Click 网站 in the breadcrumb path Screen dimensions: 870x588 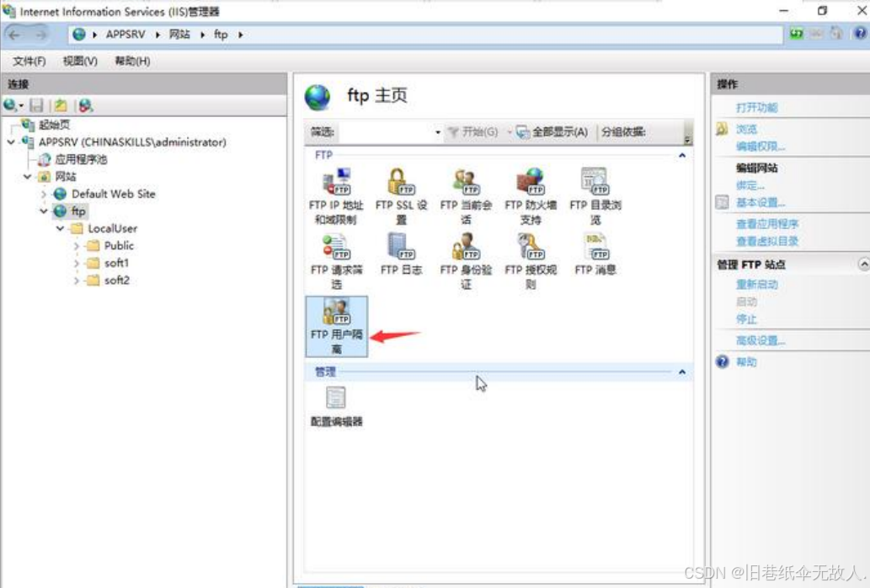179,35
